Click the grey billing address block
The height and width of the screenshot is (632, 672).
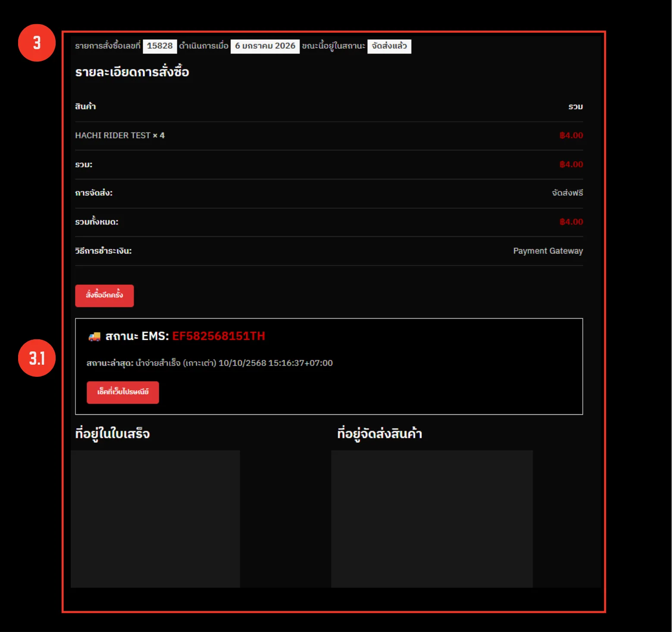click(x=155, y=519)
